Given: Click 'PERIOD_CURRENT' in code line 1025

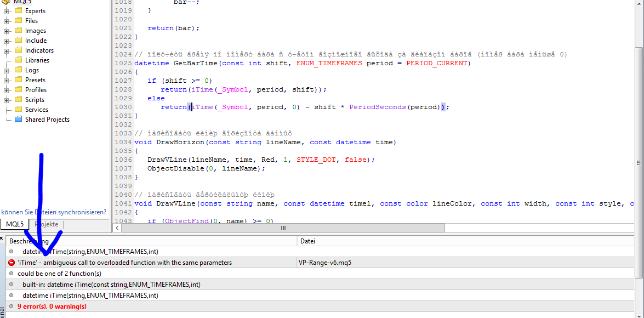Looking at the screenshot, I should (437, 64).
